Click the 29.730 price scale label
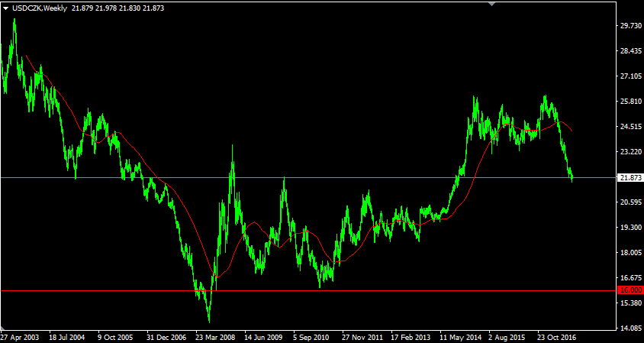Image resolution: width=644 pixels, height=343 pixels. pyautogui.click(x=630, y=25)
